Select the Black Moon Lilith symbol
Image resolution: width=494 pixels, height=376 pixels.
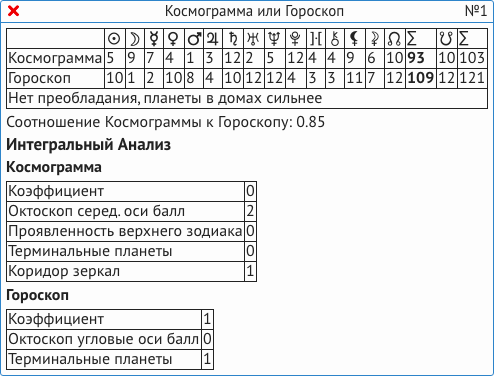pos(354,39)
